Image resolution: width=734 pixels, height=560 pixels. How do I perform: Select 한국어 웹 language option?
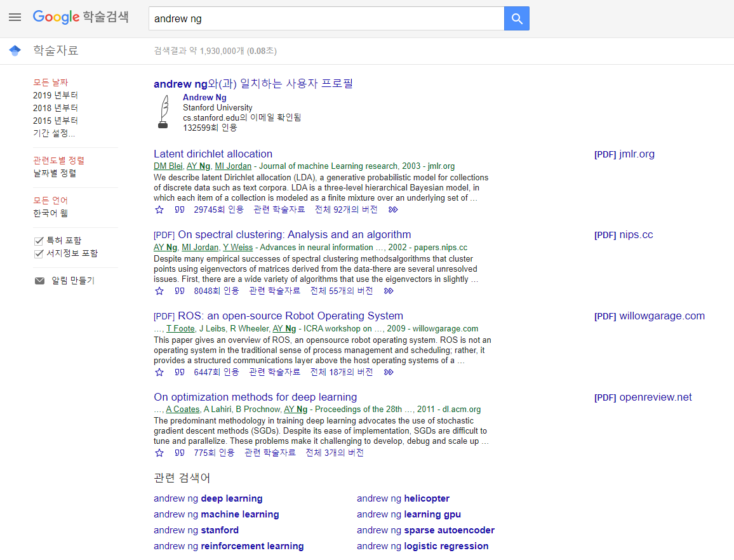click(x=51, y=213)
